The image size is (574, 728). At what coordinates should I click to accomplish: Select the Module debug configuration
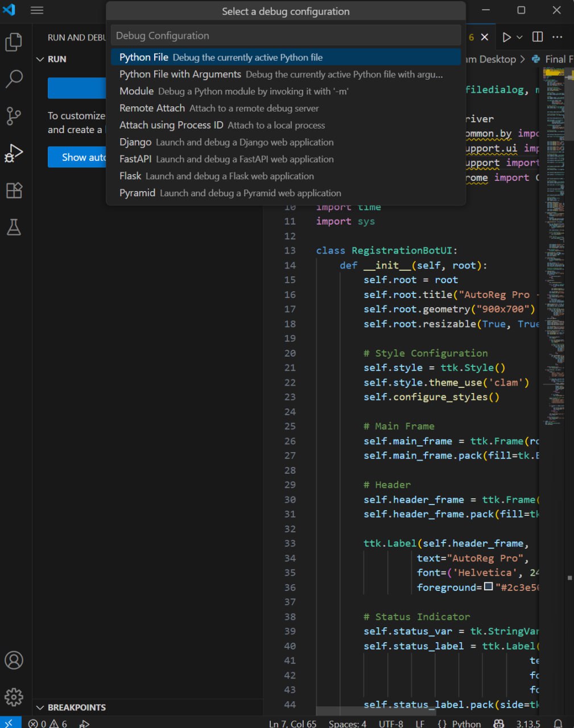286,91
